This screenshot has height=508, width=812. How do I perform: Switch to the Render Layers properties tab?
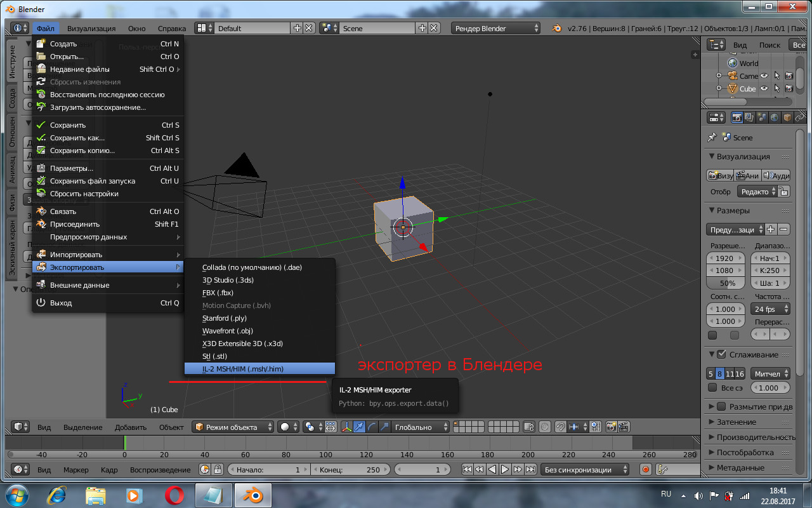[750, 117]
